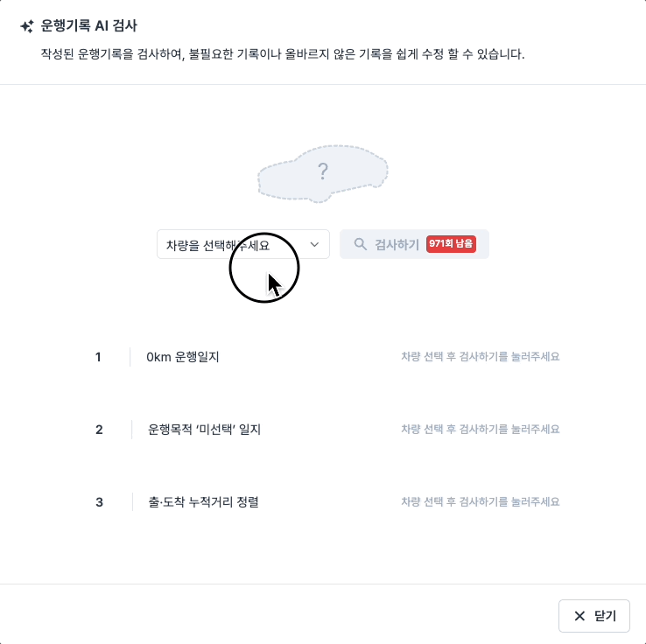Click the hint text beside 운행목적 '미선택' 일지
Screen dimensions: 646x644
click(x=481, y=429)
